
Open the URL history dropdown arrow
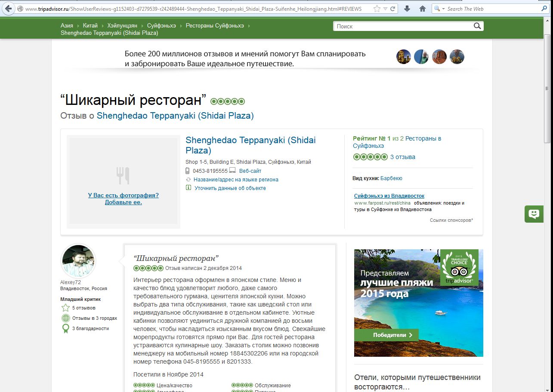click(385, 9)
